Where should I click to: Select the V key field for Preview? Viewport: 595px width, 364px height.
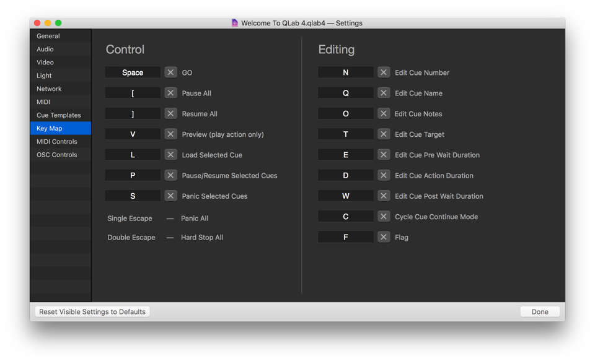pyautogui.click(x=133, y=134)
